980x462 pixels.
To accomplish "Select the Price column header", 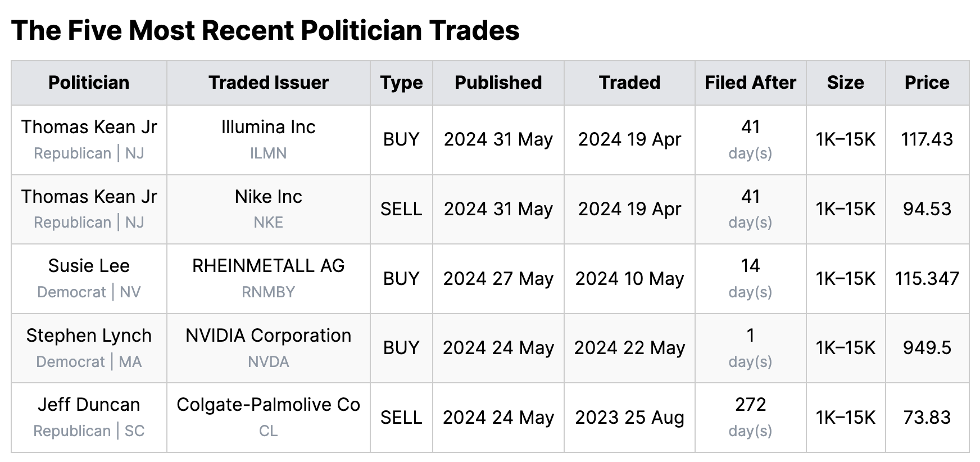I will coord(927,83).
